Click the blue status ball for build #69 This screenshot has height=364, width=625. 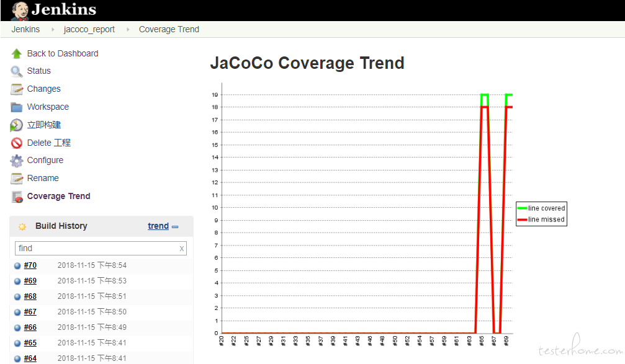[17, 281]
